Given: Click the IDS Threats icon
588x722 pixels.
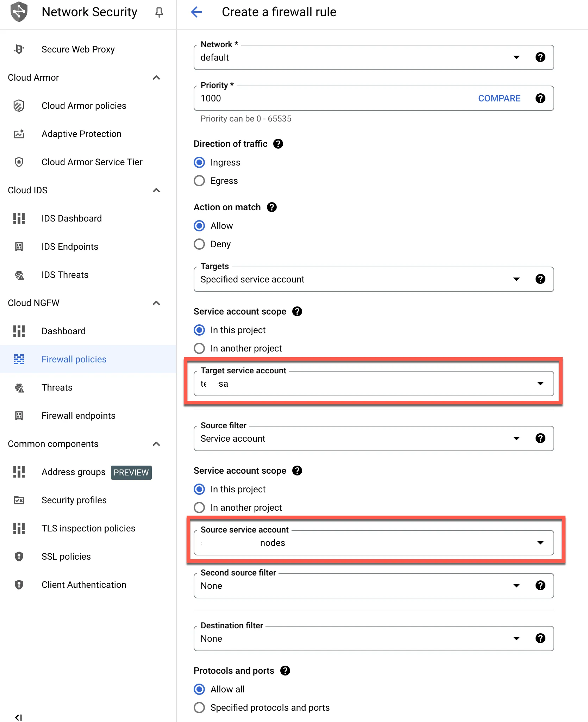Looking at the screenshot, I should pos(19,275).
